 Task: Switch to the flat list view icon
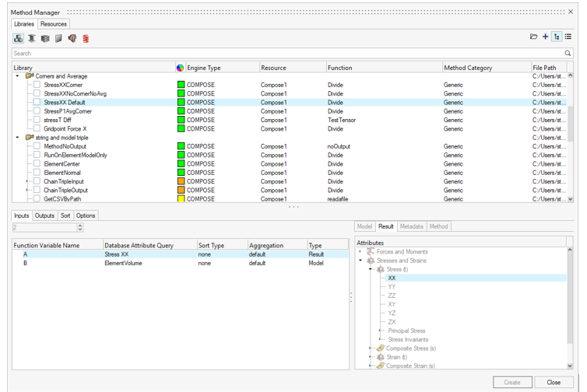click(568, 37)
